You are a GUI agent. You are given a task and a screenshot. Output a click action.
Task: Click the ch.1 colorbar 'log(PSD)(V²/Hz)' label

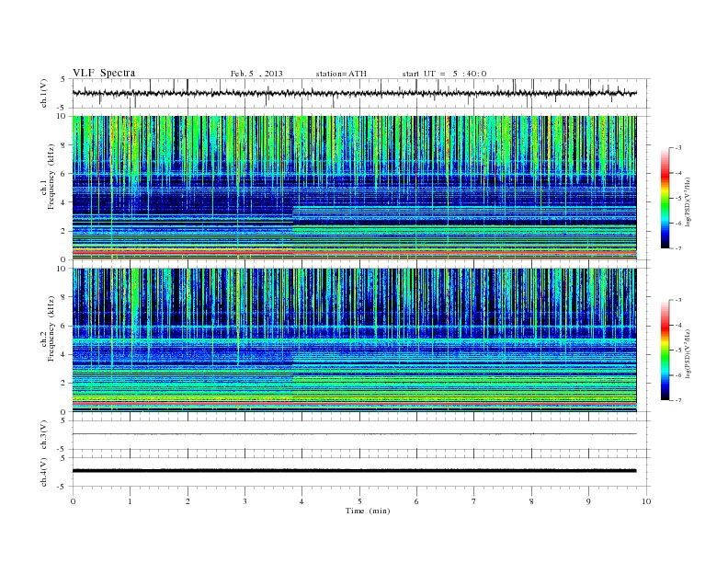(x=688, y=201)
